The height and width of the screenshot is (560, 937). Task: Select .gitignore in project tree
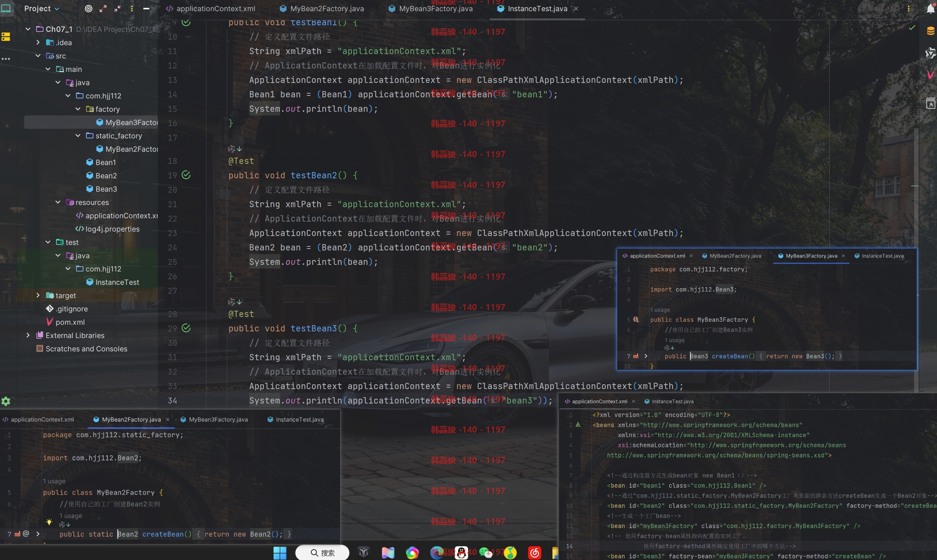tap(67, 309)
